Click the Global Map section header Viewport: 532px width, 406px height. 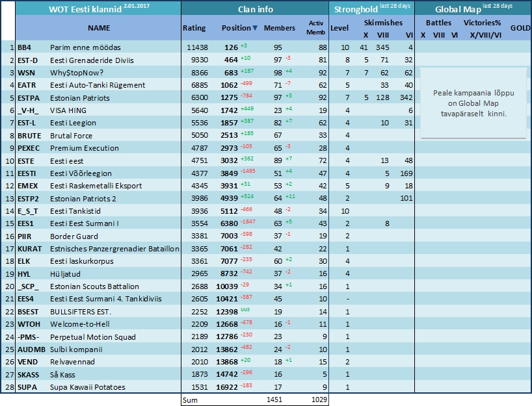(458, 9)
